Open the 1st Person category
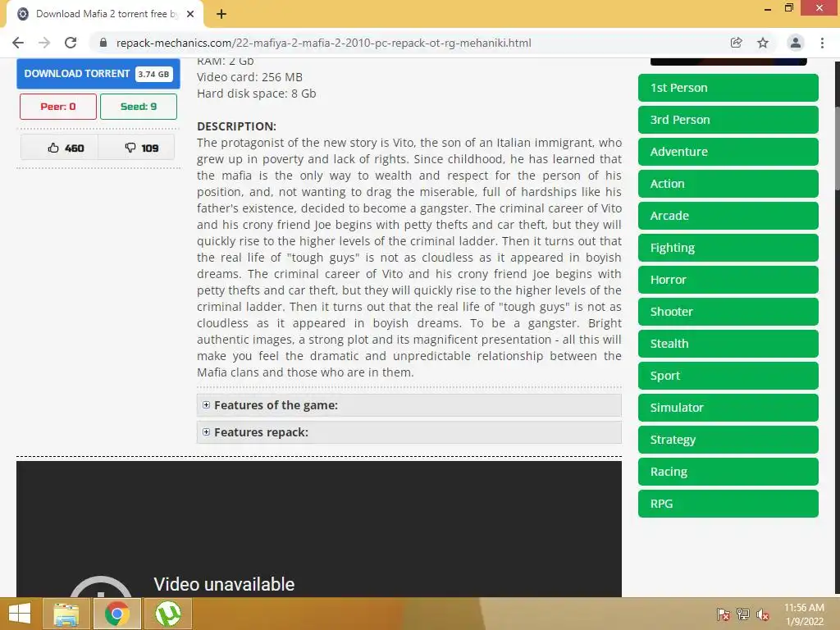Image resolution: width=840 pixels, height=630 pixels. [x=728, y=88]
